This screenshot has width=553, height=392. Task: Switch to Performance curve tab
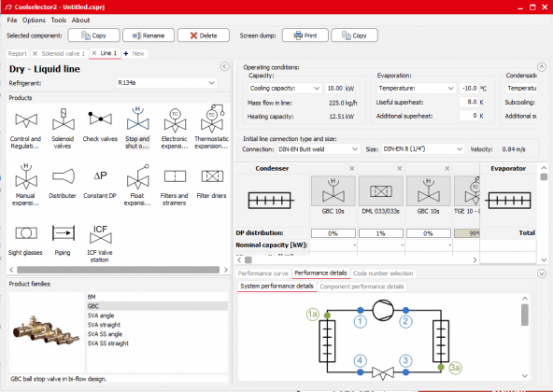263,273
